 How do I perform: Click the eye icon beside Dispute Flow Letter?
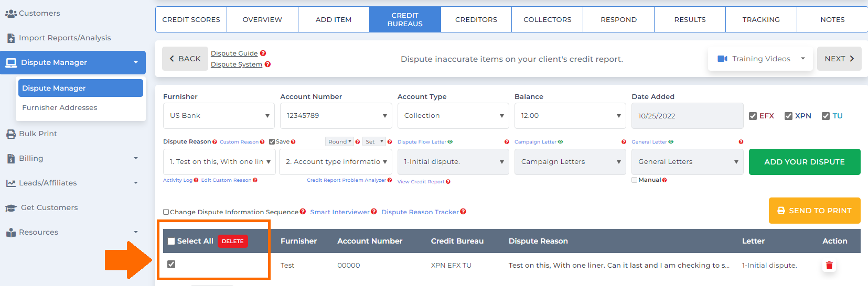pyautogui.click(x=450, y=142)
